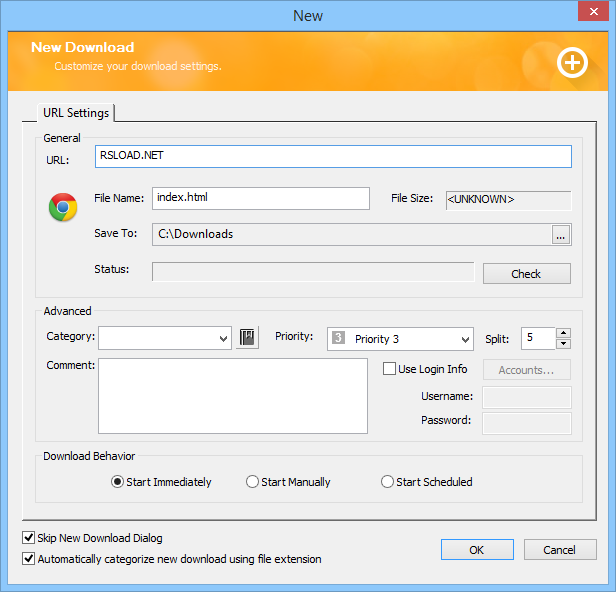This screenshot has height=592, width=616.
Task: Open the category manager book icon
Action: (247, 337)
